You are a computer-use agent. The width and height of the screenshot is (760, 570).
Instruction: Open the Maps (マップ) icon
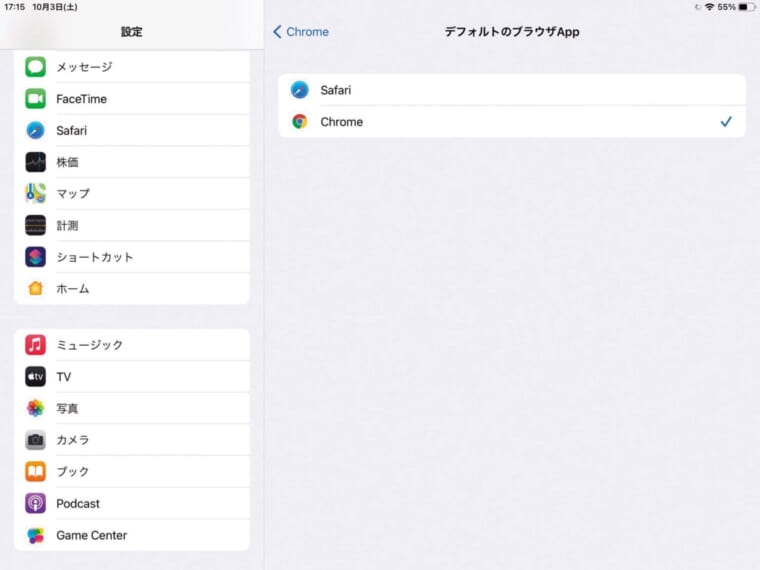point(36,194)
